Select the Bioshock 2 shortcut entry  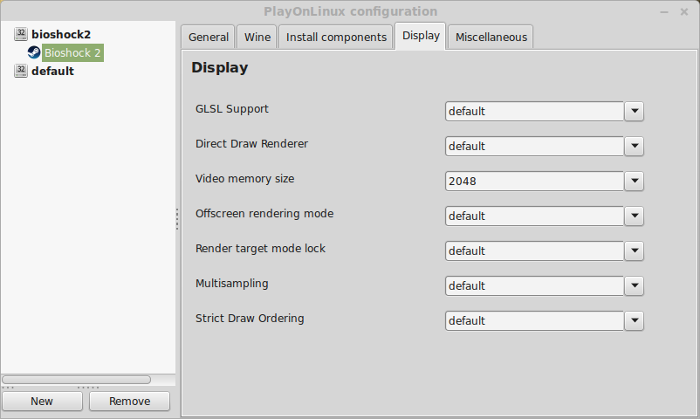pos(73,53)
